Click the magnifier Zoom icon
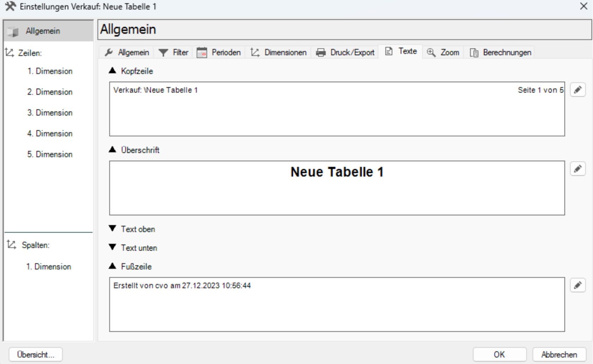Image resolution: width=593 pixels, height=364 pixels. click(x=431, y=53)
